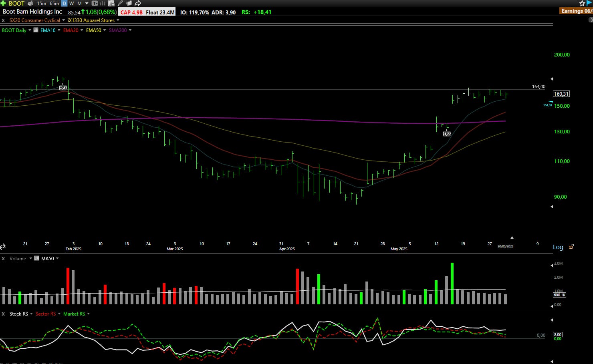
Task: Open the BOOT Daily dropdown
Action: (x=30, y=30)
